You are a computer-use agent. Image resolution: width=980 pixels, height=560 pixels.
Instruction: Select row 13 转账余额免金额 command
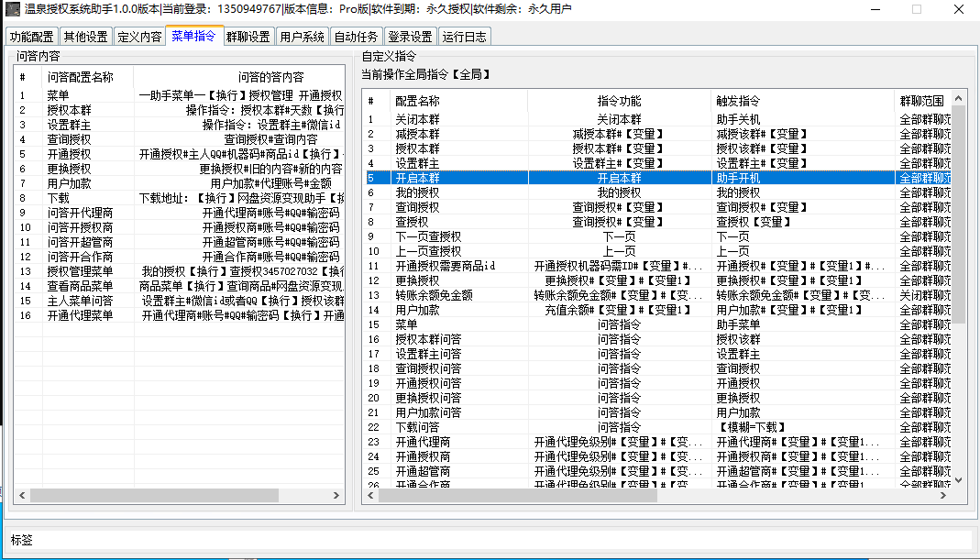(434, 295)
